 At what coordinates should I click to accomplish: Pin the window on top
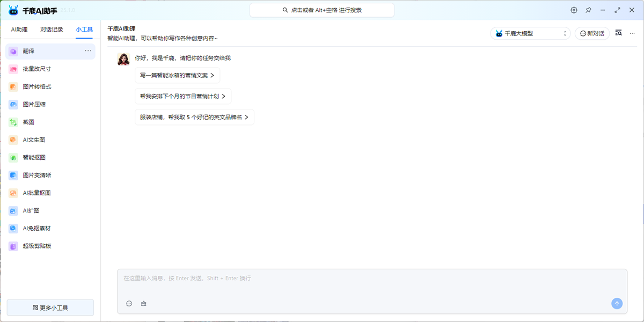588,10
